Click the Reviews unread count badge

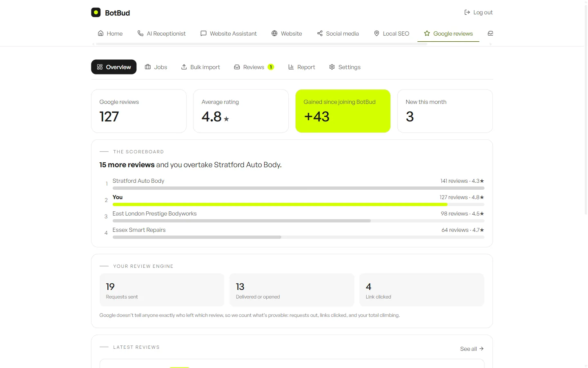pos(271,67)
